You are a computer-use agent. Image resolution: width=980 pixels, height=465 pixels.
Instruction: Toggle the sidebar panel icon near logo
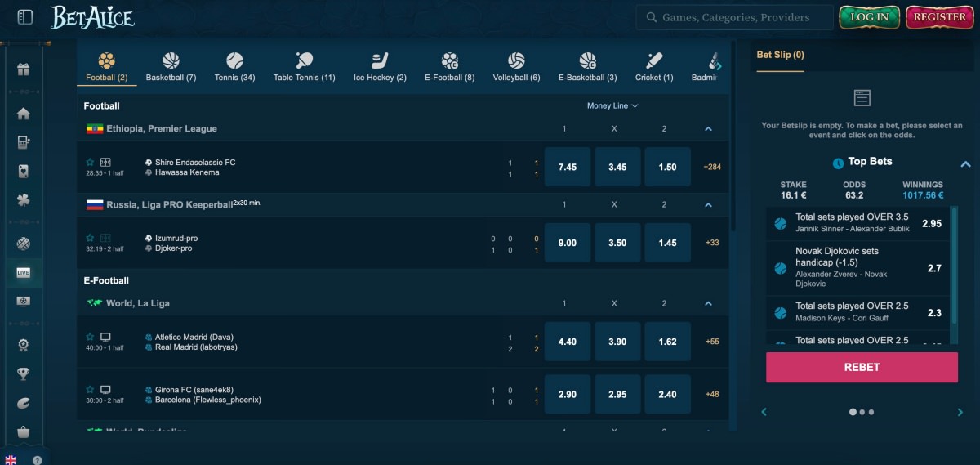[25, 16]
